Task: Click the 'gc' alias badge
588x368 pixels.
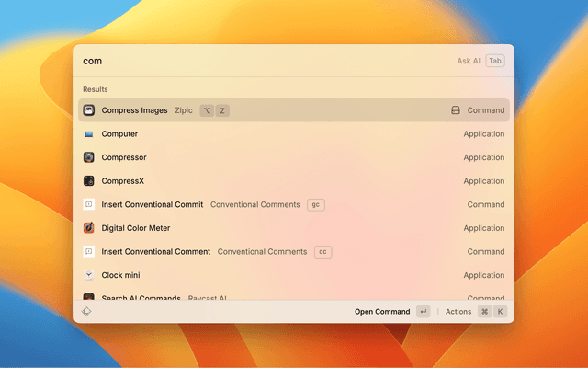Action: tap(316, 204)
